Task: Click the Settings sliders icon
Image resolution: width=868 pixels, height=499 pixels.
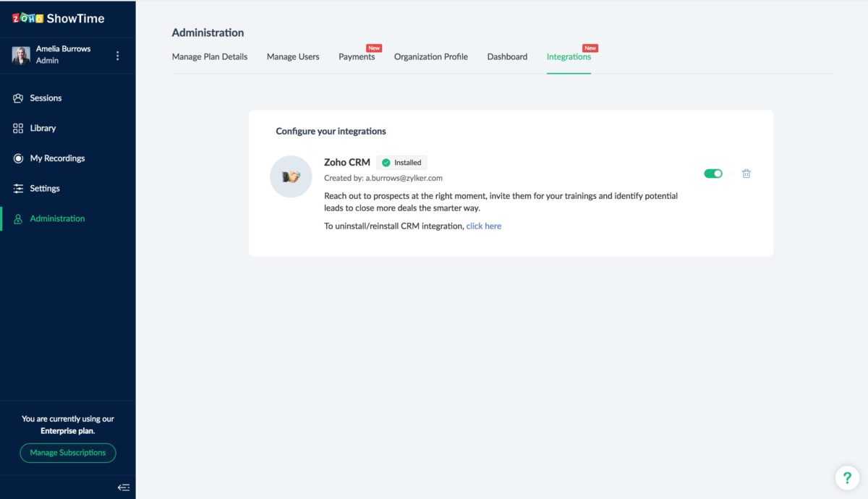Action: (x=18, y=189)
